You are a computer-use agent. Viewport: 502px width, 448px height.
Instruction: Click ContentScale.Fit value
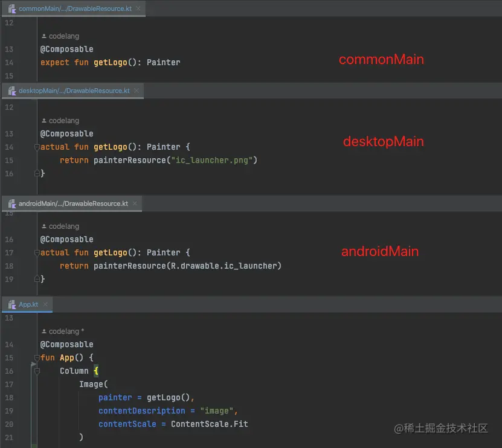tap(210, 424)
